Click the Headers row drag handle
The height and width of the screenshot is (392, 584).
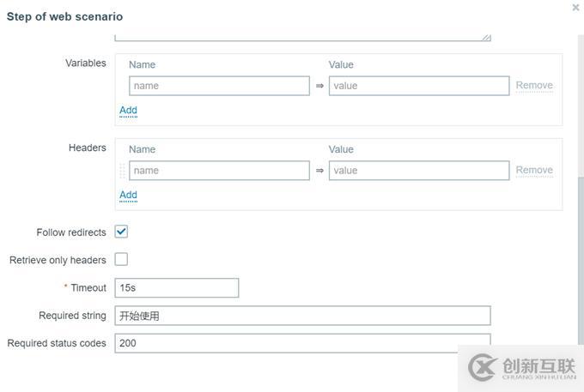click(122, 171)
